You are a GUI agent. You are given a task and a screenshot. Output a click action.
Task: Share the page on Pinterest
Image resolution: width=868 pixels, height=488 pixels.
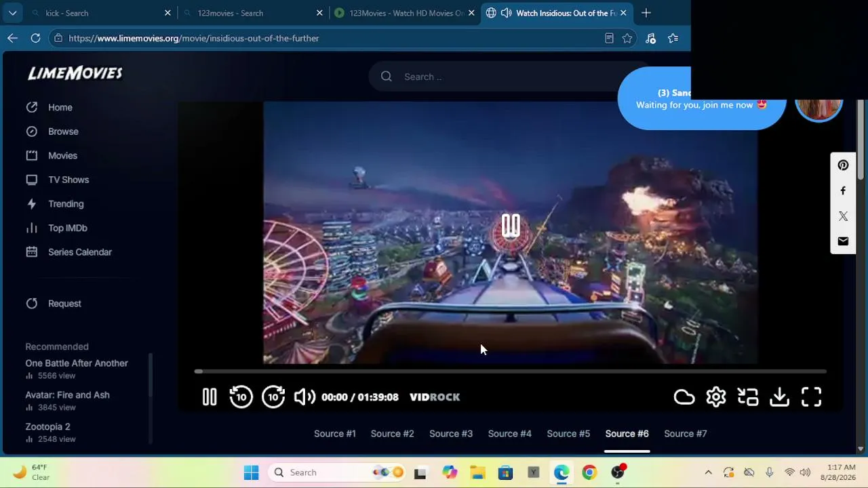click(843, 165)
